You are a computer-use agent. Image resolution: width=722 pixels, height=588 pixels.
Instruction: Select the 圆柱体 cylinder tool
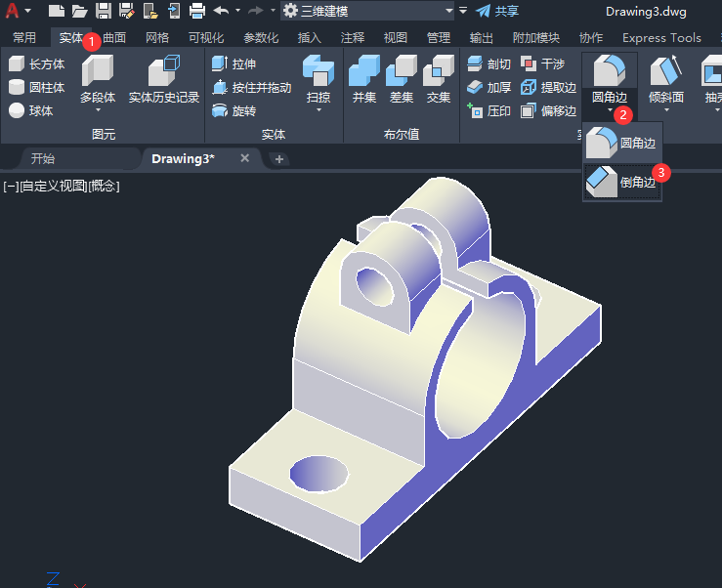tap(37, 88)
